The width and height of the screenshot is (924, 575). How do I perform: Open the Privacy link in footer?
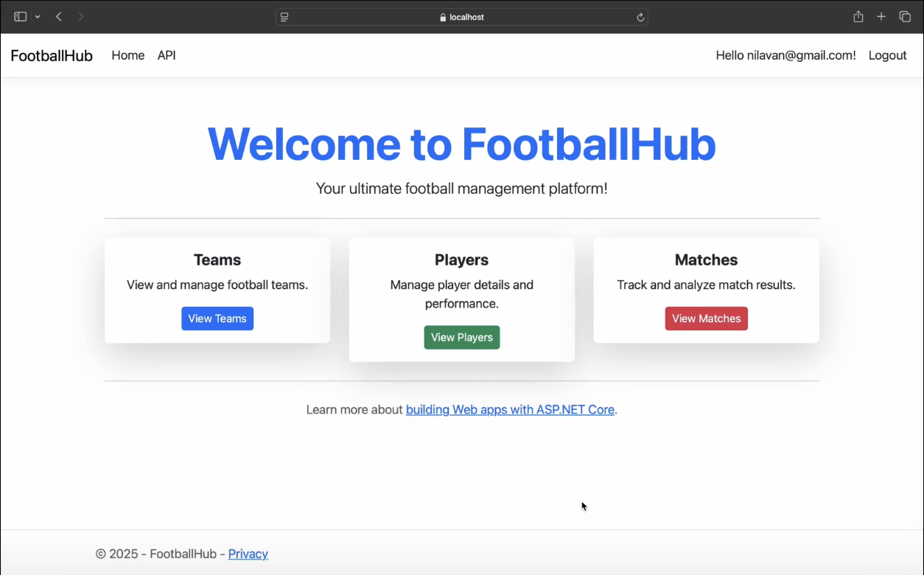(248, 554)
